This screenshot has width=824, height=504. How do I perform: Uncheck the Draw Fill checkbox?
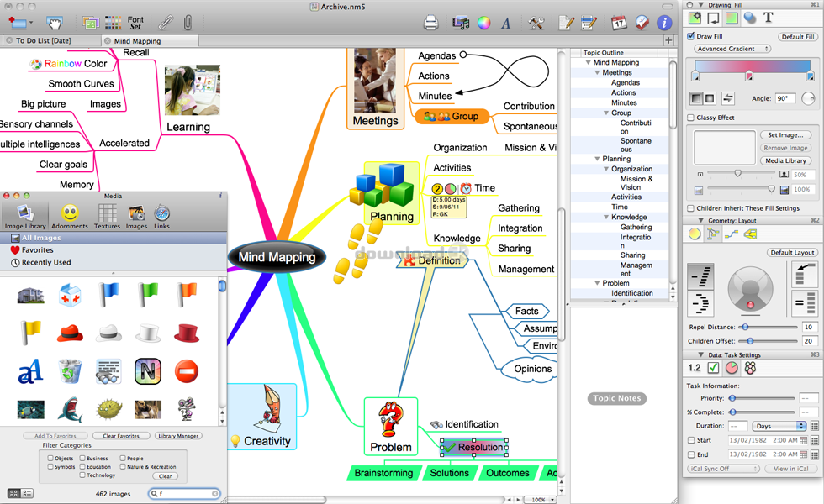[x=691, y=37]
